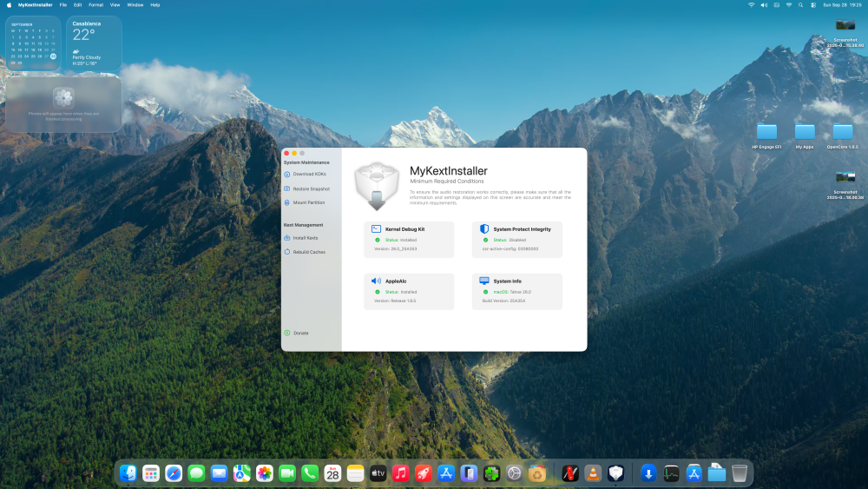
Task: Select Rebuild Caches in the sidebar
Action: 305,252
